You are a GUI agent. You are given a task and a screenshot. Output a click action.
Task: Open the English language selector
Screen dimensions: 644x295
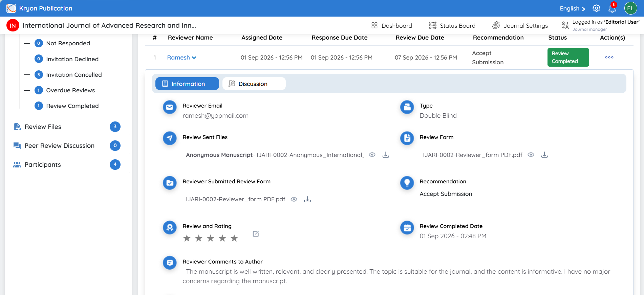click(572, 8)
